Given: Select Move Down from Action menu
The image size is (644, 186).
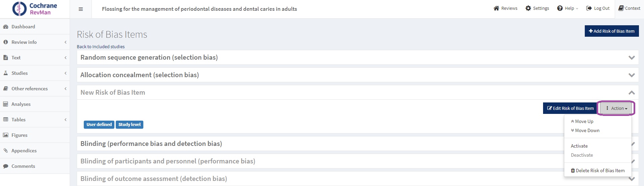Looking at the screenshot, I should click(587, 130).
